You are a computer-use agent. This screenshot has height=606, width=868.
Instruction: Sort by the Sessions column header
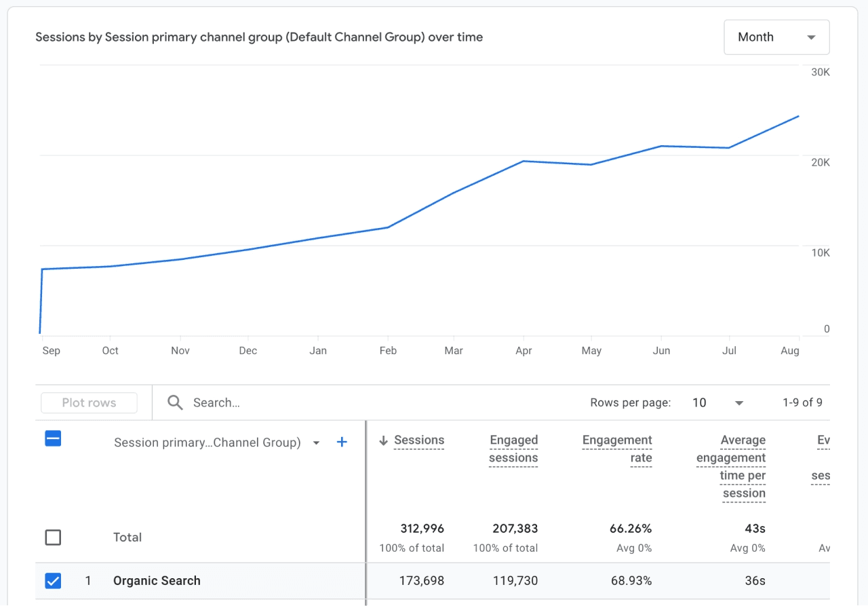[419, 440]
